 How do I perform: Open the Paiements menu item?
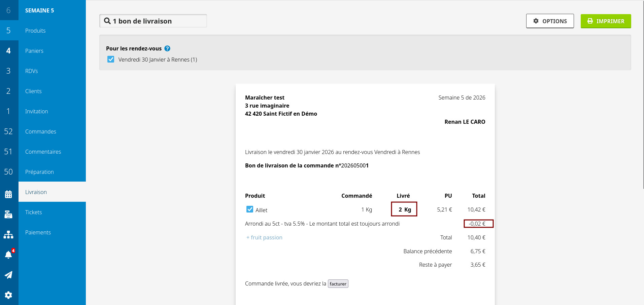(x=38, y=232)
